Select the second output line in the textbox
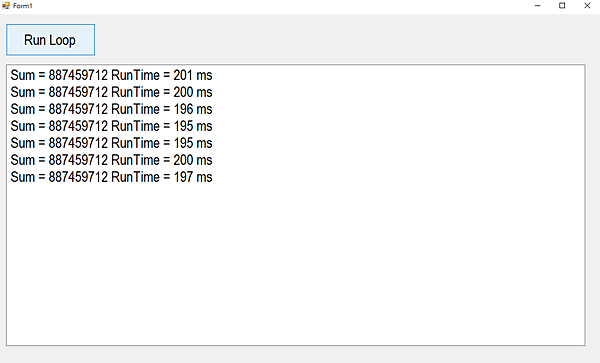The width and height of the screenshot is (600, 363). point(111,92)
